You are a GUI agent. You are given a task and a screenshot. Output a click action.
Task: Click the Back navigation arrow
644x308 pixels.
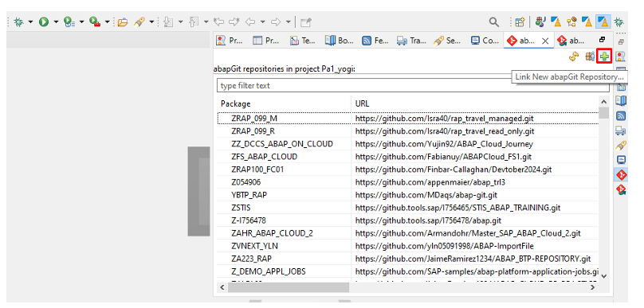250,21
